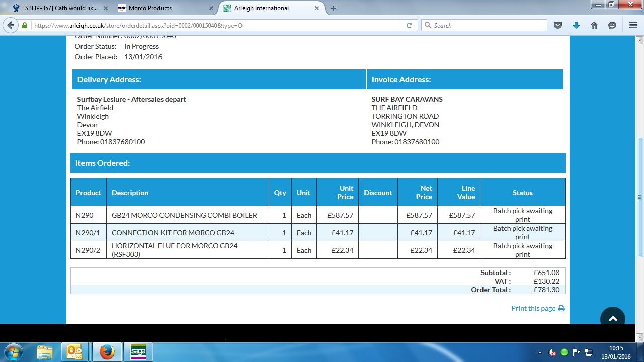644x362 pixels.
Task: Click the Items Ordered heading
Action: (x=103, y=163)
